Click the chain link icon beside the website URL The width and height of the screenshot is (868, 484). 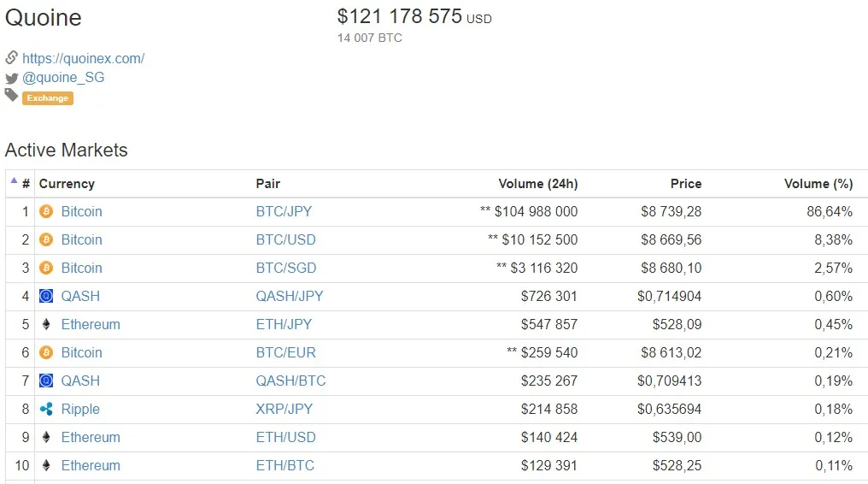pos(12,57)
